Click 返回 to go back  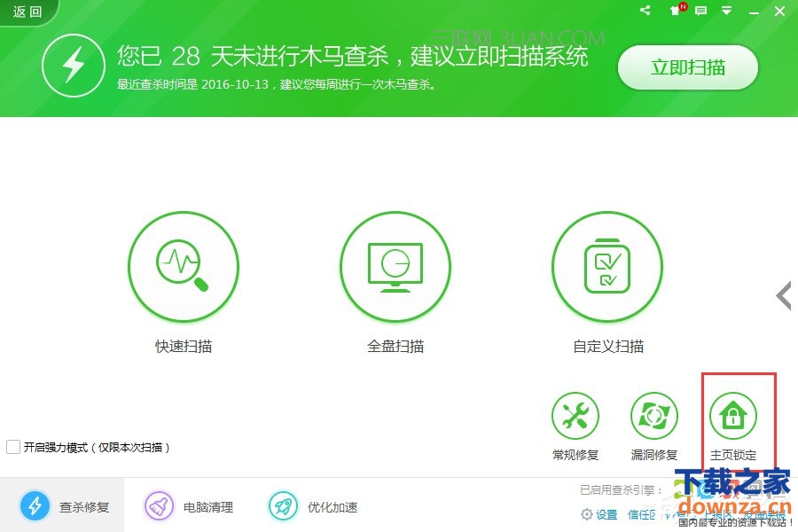pos(27,12)
